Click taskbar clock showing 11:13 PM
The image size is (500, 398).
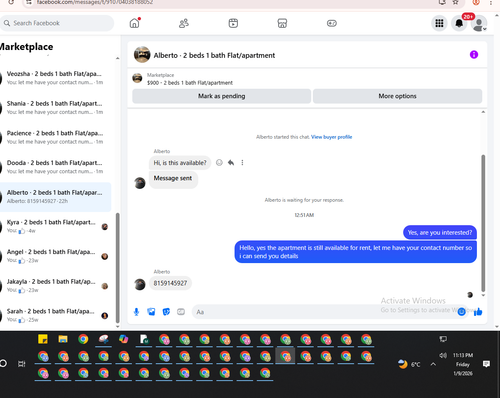(463, 364)
